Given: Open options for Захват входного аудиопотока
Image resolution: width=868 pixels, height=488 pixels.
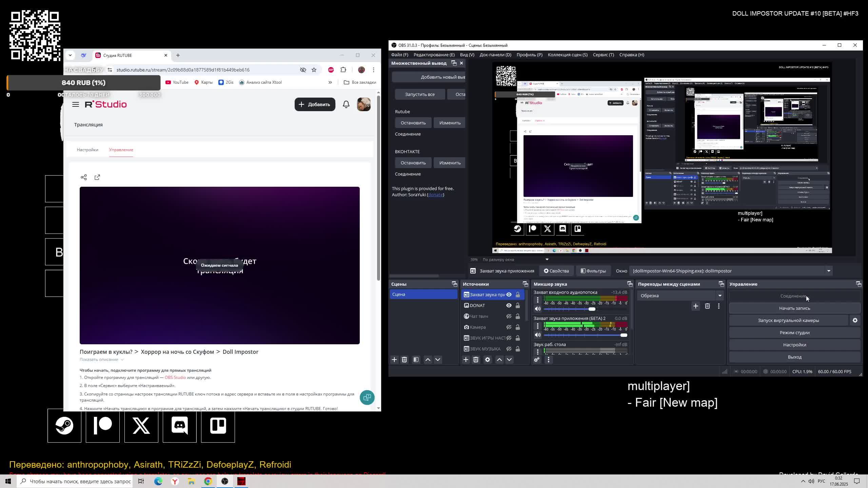Looking at the screenshot, I should click(x=537, y=300).
